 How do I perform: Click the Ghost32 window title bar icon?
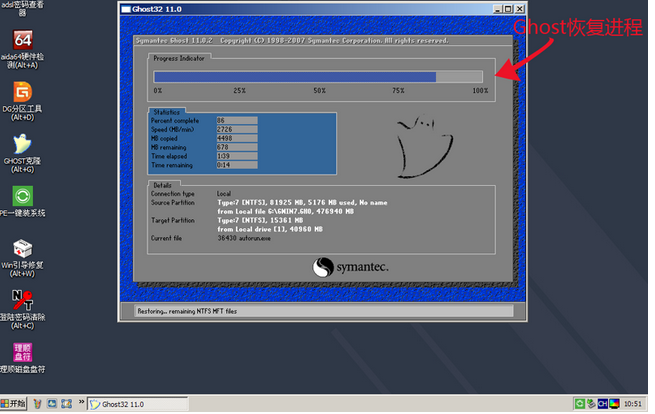[126, 9]
